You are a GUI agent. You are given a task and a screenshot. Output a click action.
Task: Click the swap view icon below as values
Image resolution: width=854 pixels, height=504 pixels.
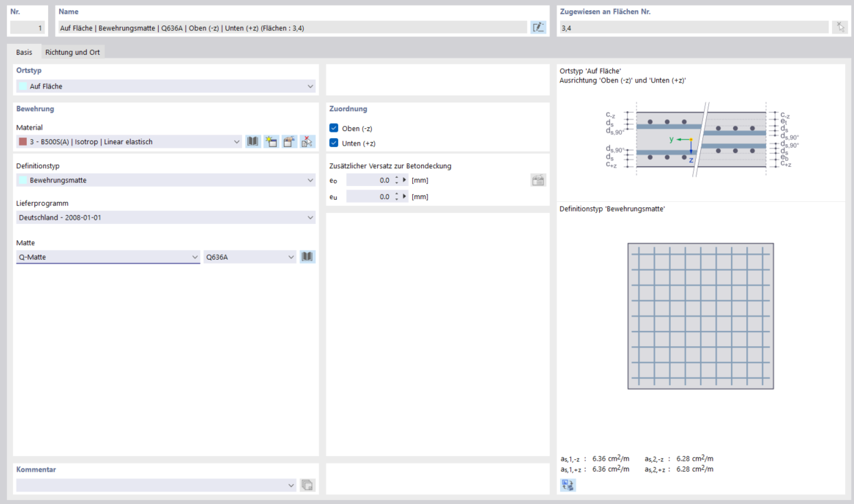pyautogui.click(x=568, y=485)
